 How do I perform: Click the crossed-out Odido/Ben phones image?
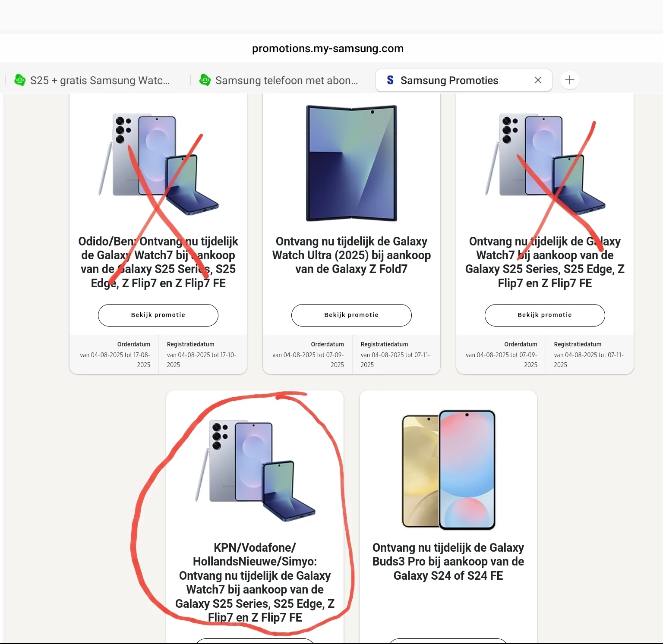click(x=158, y=164)
